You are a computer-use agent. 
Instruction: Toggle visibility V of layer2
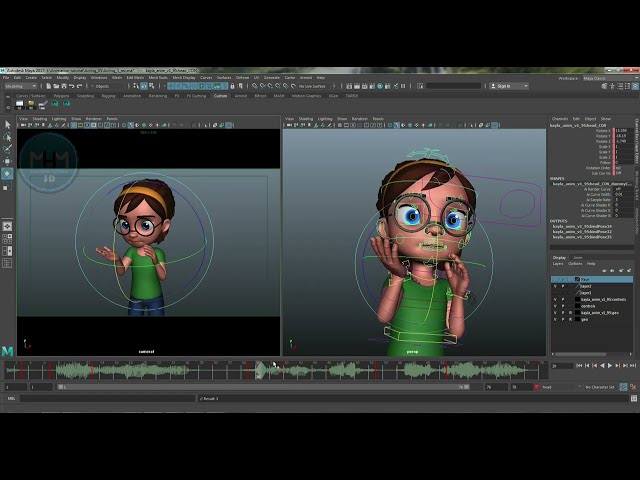(x=555, y=286)
